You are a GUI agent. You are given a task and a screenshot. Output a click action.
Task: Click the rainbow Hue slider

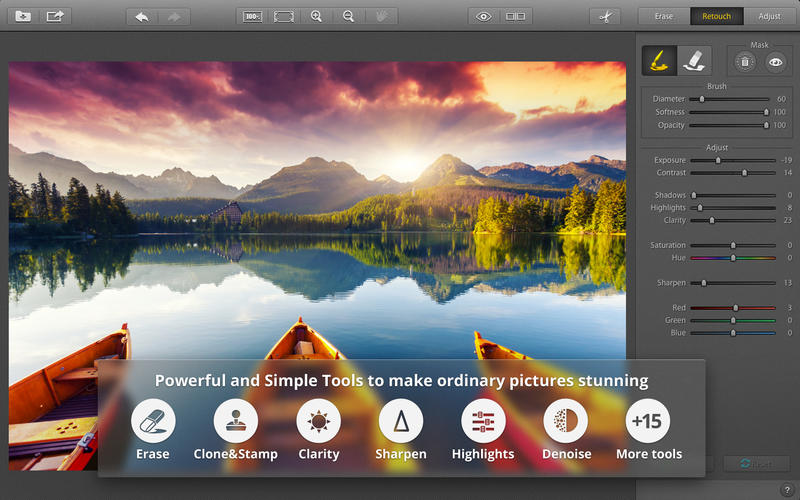[733, 258]
